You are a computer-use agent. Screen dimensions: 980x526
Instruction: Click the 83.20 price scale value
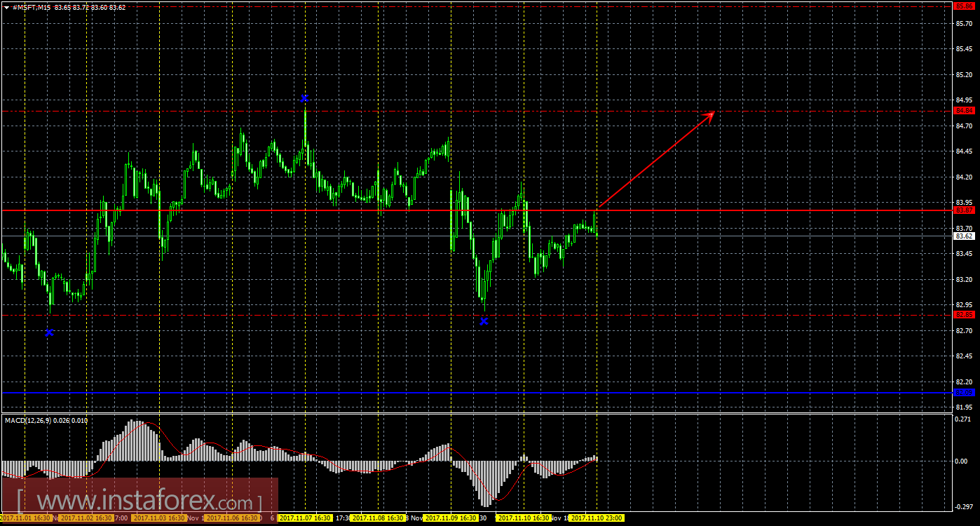pyautogui.click(x=964, y=279)
